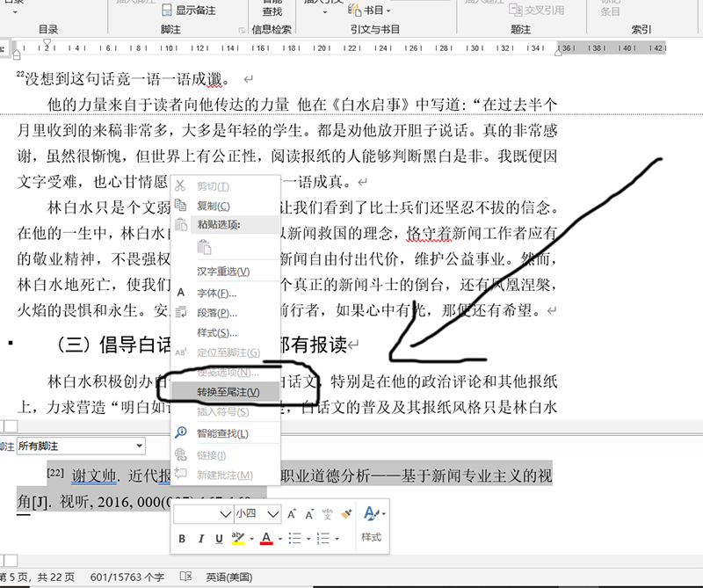Toggle italic formatting on the mini toolbar
Image resolution: width=703 pixels, height=588 pixels.
[201, 537]
